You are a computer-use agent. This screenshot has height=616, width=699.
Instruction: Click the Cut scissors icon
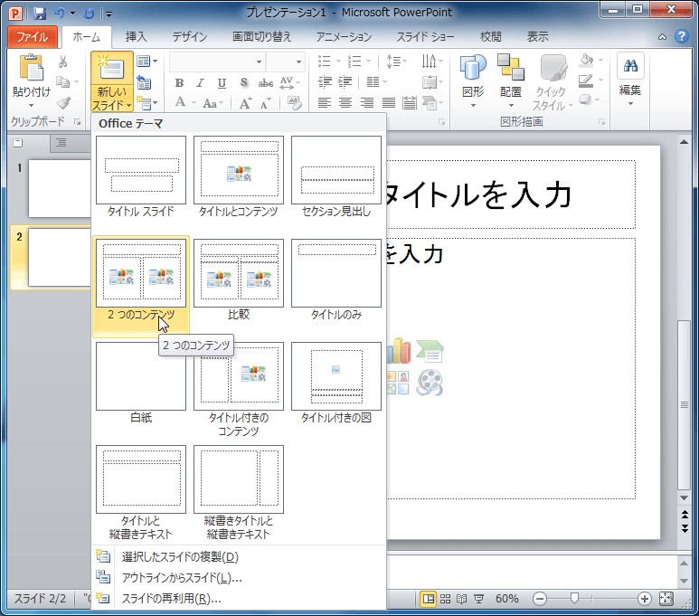[63, 62]
